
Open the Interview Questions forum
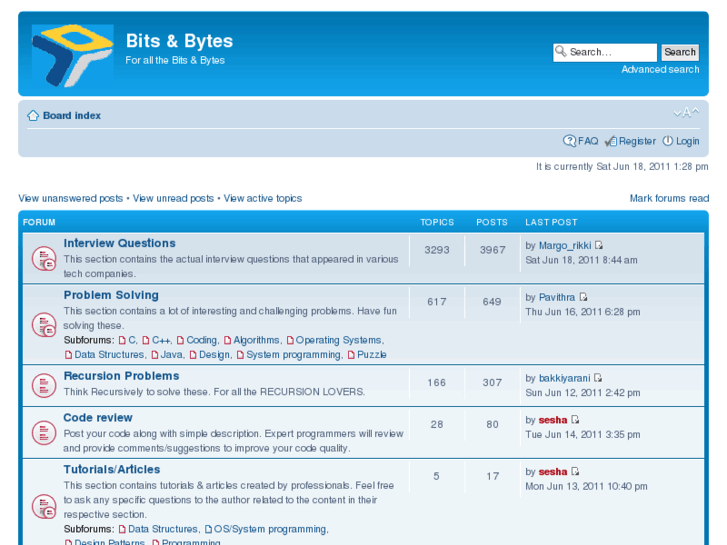(120, 243)
